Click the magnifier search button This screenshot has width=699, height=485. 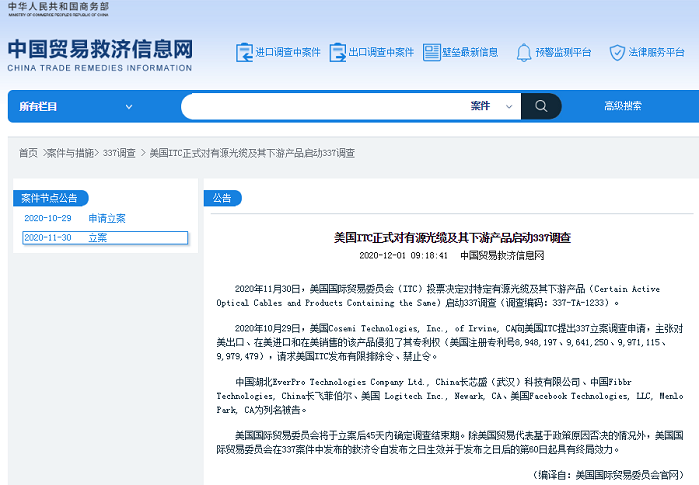pyautogui.click(x=541, y=106)
